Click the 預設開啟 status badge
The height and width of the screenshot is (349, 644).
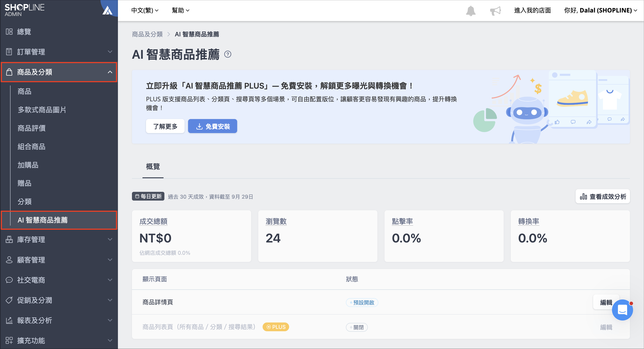(x=362, y=303)
